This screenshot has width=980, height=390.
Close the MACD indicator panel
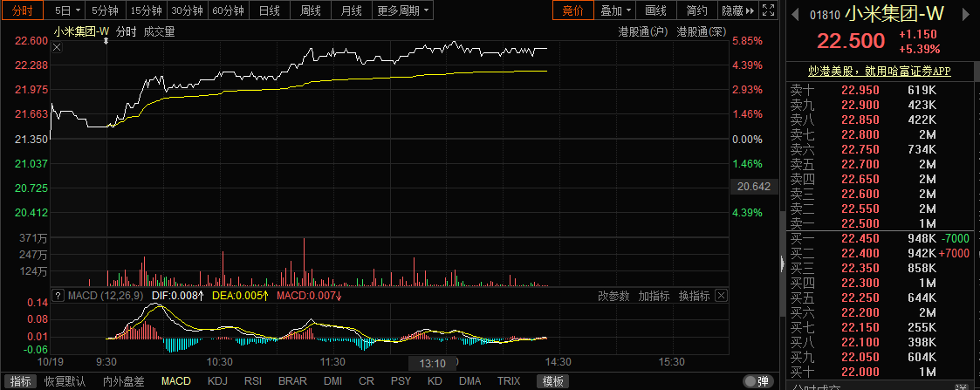click(721, 296)
